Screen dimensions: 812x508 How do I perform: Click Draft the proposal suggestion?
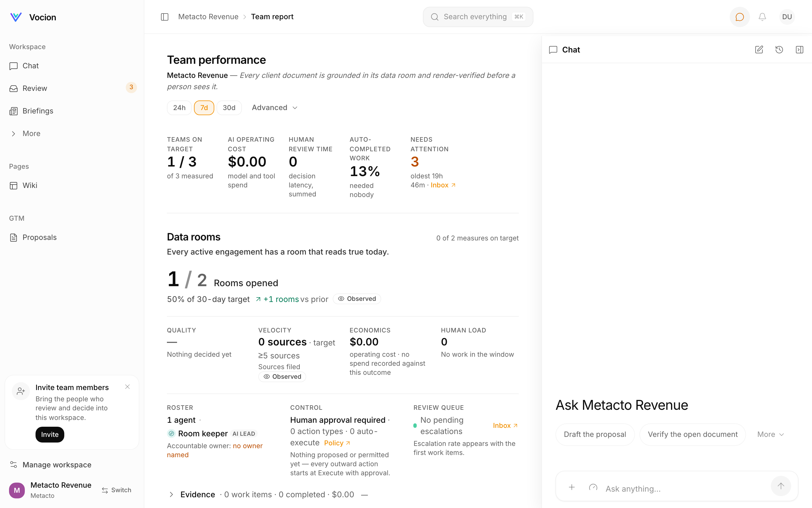pyautogui.click(x=595, y=434)
